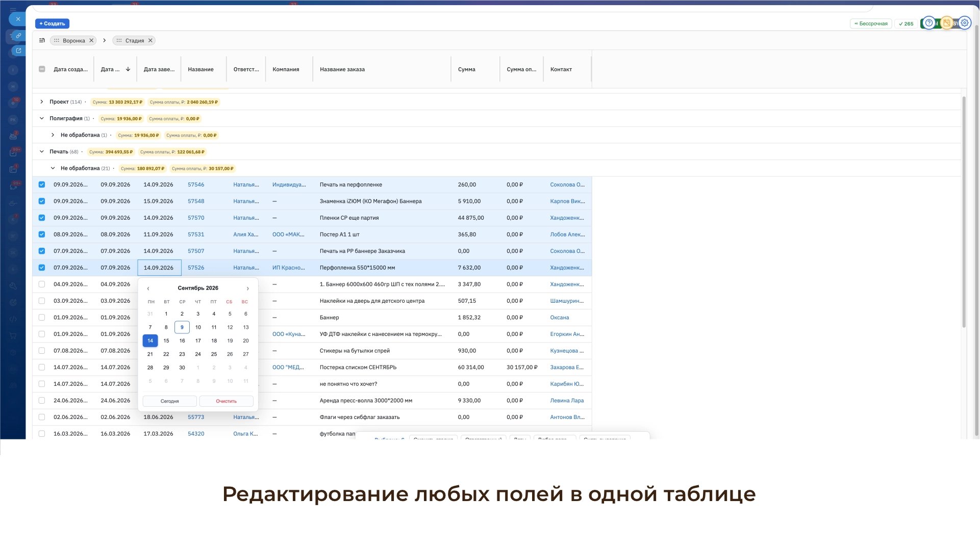
Task: Click the Название column header
Action: (200, 69)
